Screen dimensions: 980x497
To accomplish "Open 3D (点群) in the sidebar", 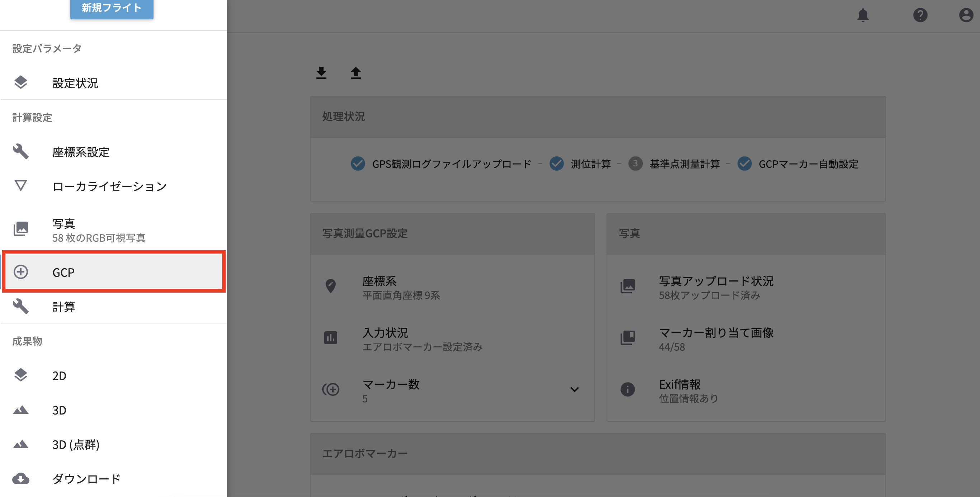I will click(76, 445).
